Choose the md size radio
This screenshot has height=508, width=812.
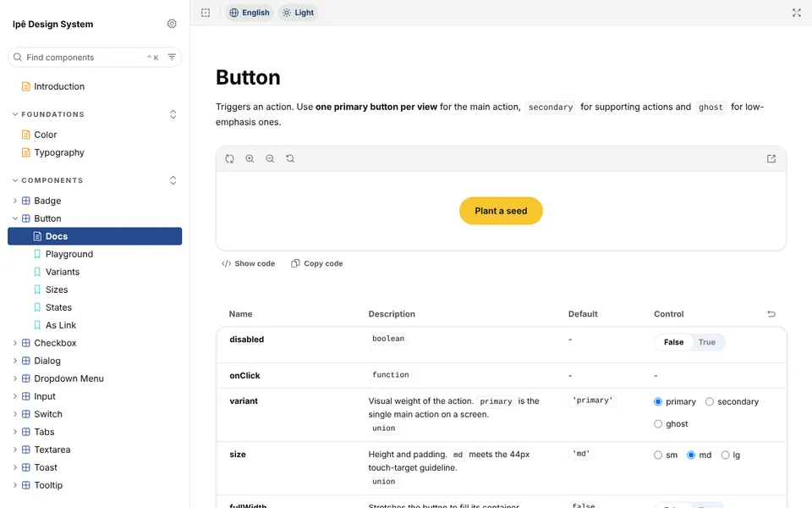691,456
